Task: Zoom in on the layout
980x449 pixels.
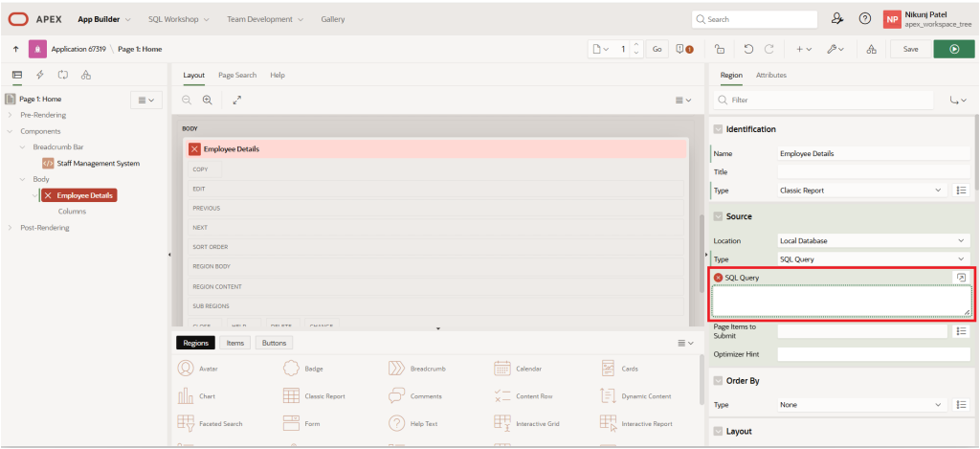Action: pyautogui.click(x=207, y=100)
